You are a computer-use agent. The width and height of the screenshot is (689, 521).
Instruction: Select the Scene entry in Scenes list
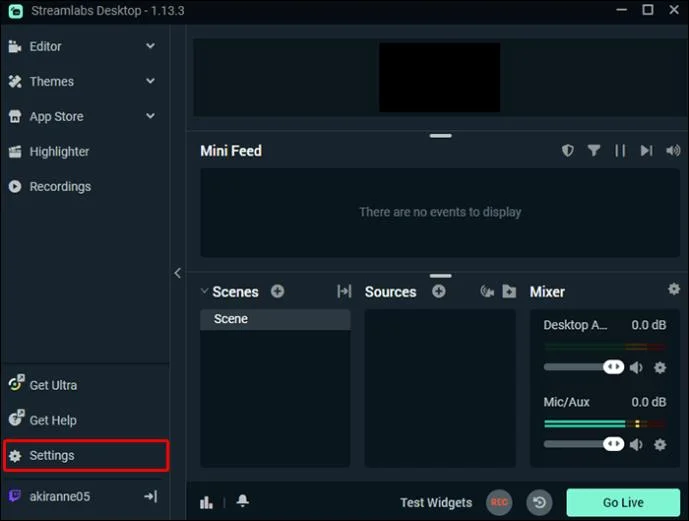[275, 319]
